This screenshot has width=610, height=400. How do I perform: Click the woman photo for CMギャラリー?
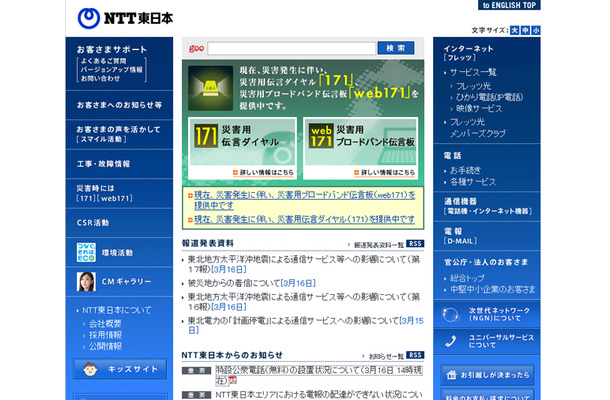(86, 282)
